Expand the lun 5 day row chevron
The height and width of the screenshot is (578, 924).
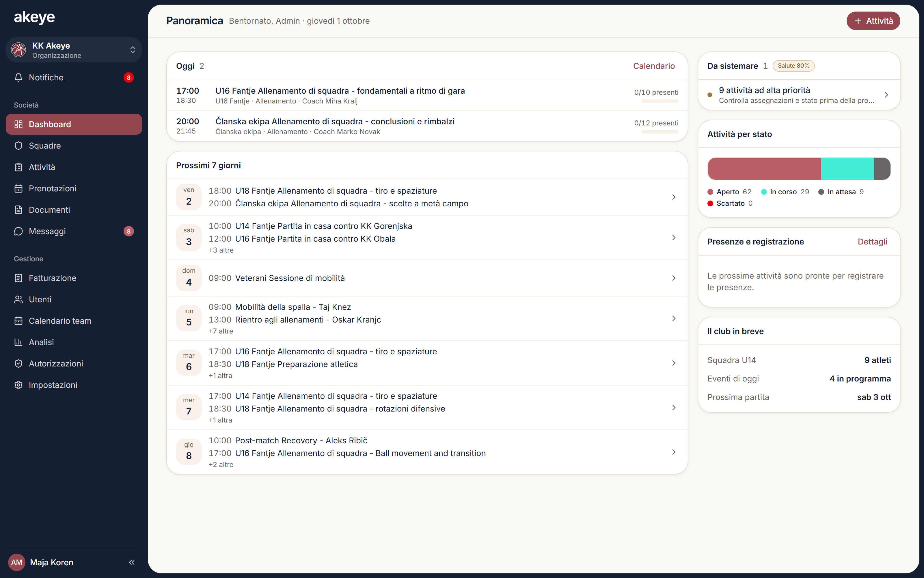[x=674, y=318]
